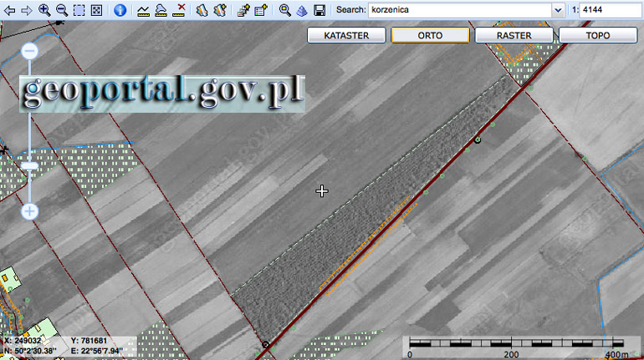Select the measure distance line tool
The height and width of the screenshot is (360, 644).
pyautogui.click(x=143, y=10)
